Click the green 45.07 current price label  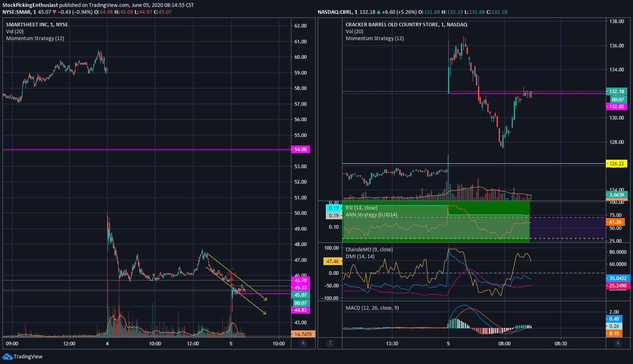click(x=301, y=295)
